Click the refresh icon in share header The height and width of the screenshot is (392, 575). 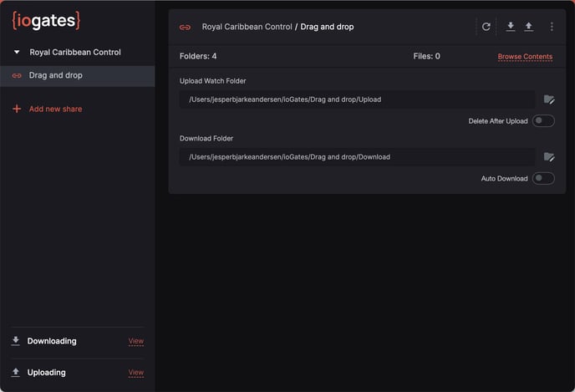(x=486, y=27)
